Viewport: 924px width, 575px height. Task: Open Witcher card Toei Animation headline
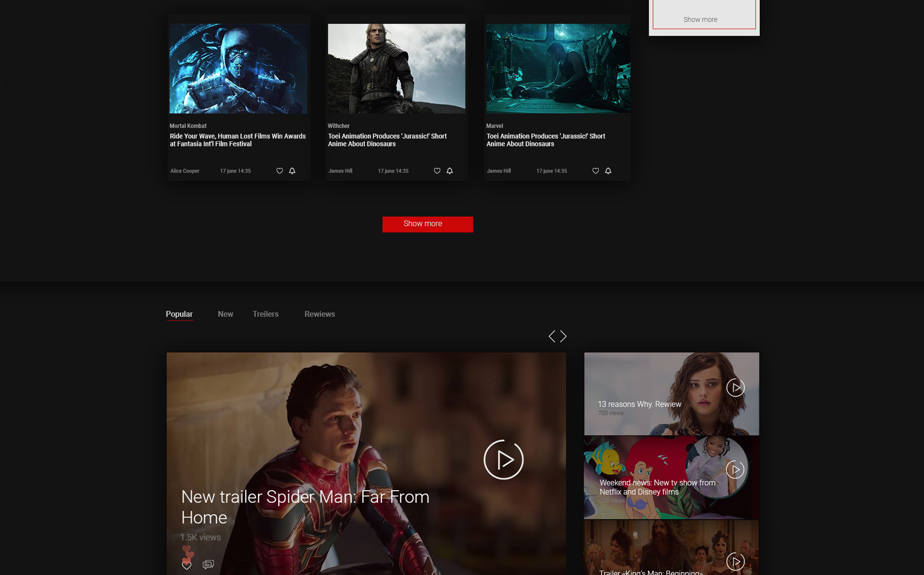[387, 140]
